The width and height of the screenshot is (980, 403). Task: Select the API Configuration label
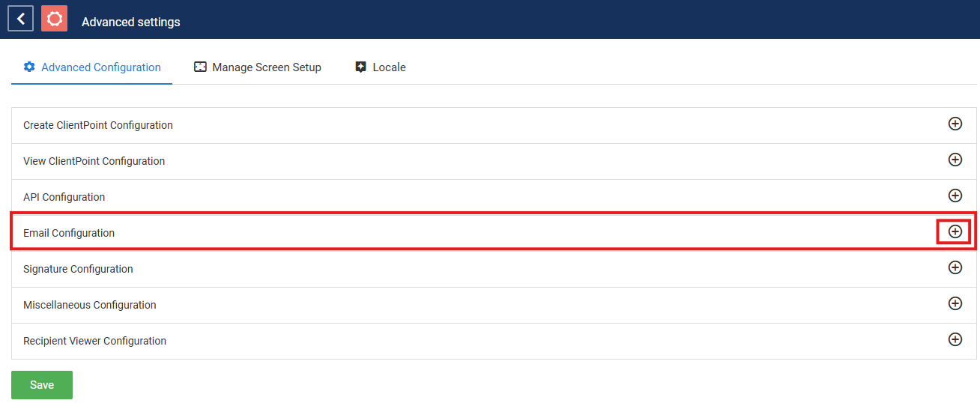[x=64, y=197]
